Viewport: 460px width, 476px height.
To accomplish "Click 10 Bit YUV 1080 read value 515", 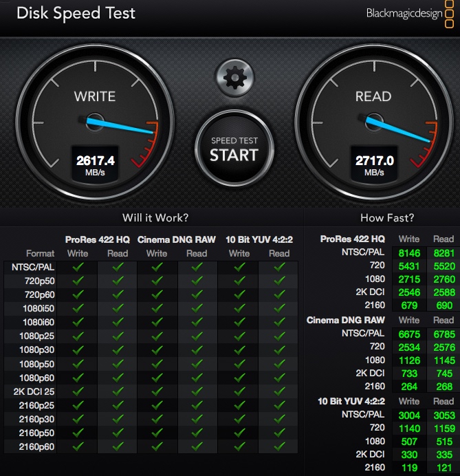I will click(x=444, y=442).
